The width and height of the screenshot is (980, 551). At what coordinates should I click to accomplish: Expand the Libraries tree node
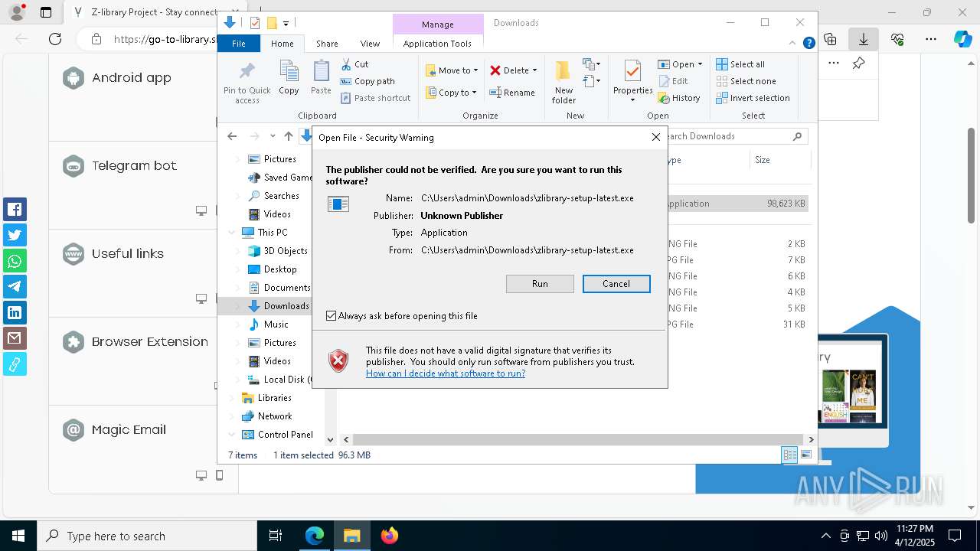(231, 398)
